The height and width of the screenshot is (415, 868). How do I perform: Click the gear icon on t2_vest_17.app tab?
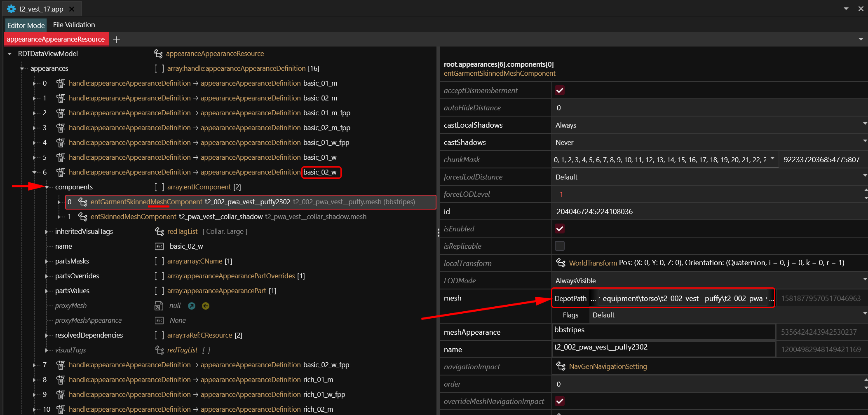click(x=11, y=9)
